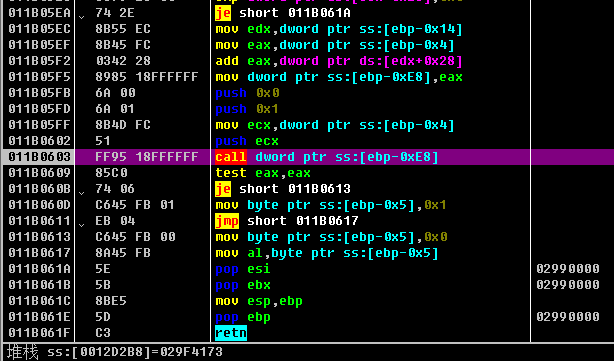This screenshot has height=361, width=614.
Task: Select je short 011B0613 instruction
Action: (283, 189)
